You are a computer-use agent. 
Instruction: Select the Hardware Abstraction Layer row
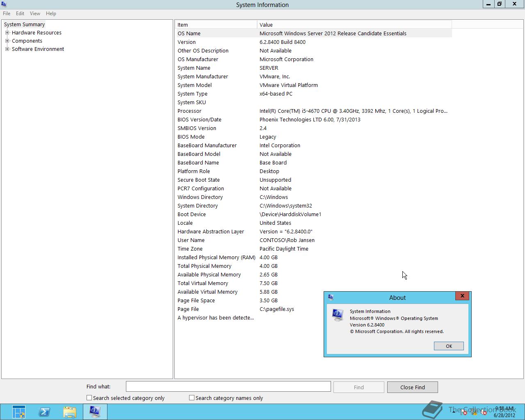(314, 231)
